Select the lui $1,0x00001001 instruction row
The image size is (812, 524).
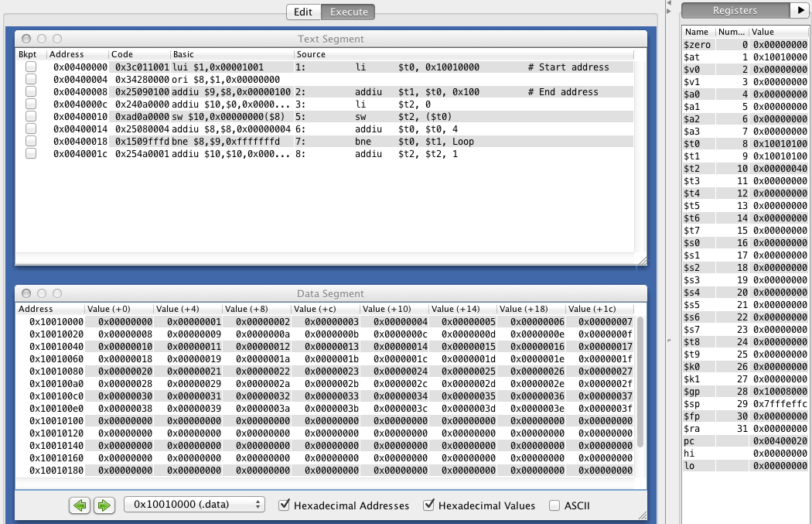325,67
